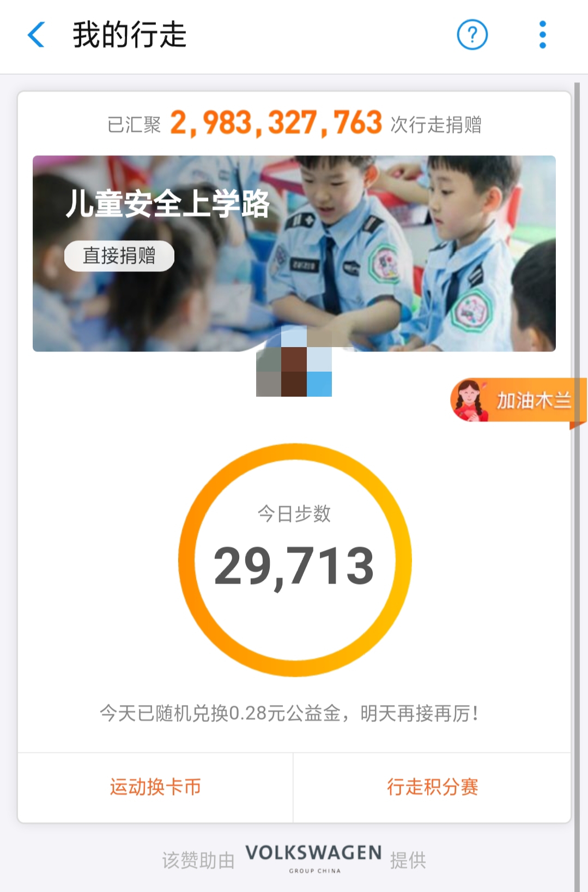The image size is (588, 892).
Task: Click the 我的行走 page title
Action: pyautogui.click(x=130, y=35)
